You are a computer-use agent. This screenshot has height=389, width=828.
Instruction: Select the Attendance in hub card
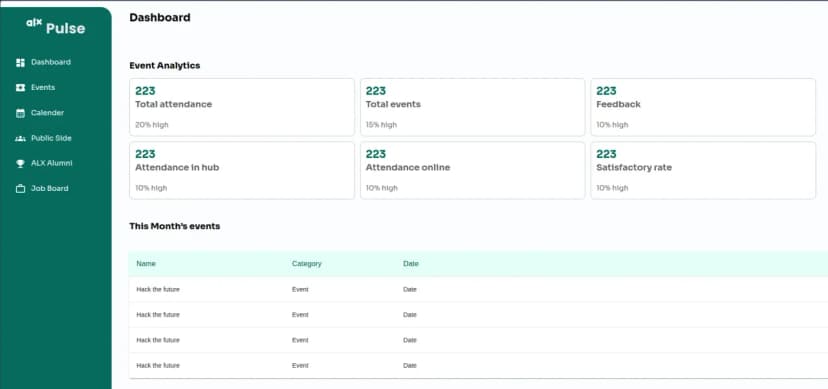(x=242, y=170)
